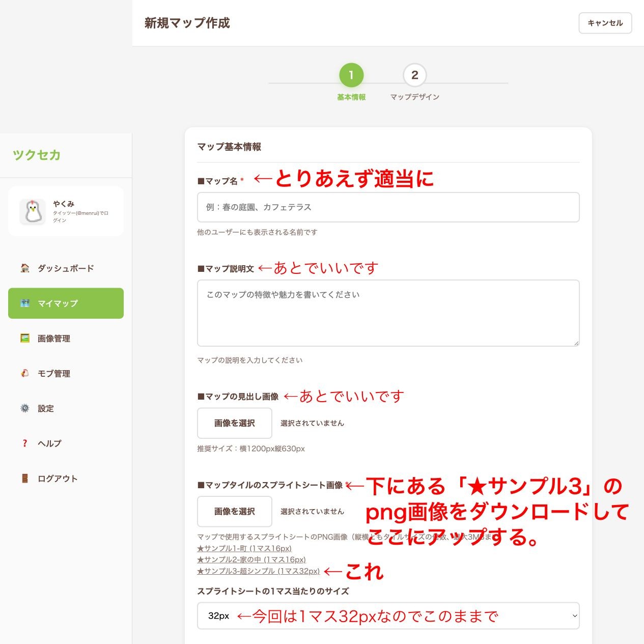Click the red question mark help icon
The image size is (644, 644).
24,443
